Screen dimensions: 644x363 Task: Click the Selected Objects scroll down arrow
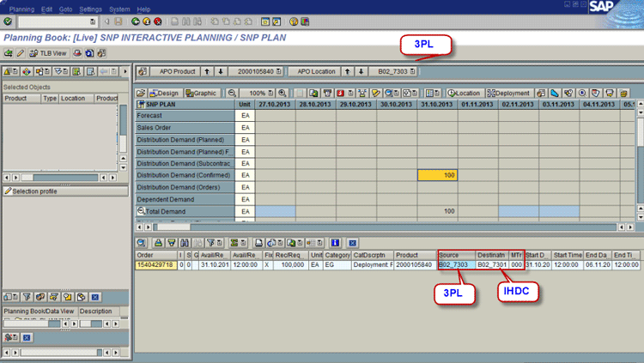[x=123, y=167]
